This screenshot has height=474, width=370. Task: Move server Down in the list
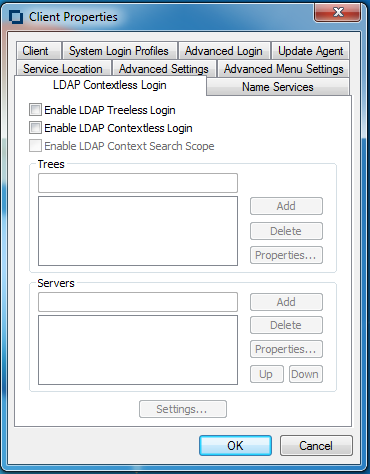point(306,374)
